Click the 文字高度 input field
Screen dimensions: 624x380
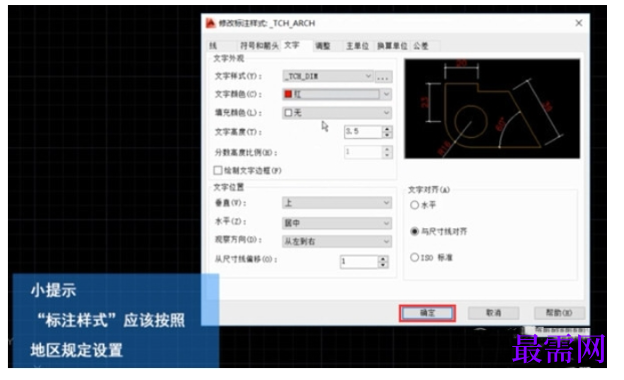[x=363, y=132]
